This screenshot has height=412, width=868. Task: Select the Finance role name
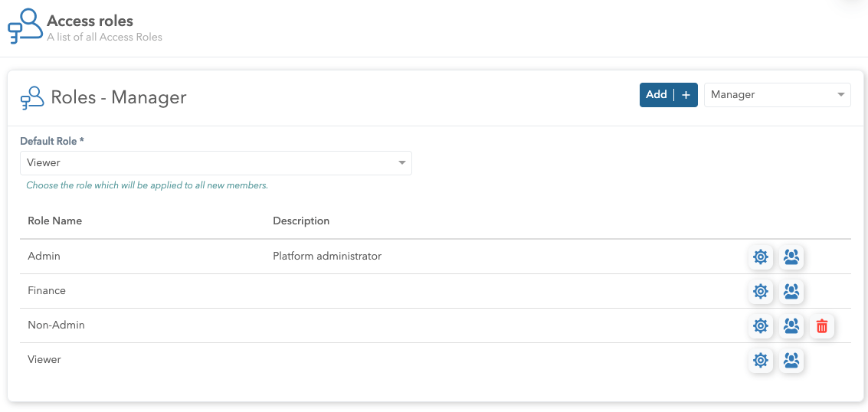[47, 291]
